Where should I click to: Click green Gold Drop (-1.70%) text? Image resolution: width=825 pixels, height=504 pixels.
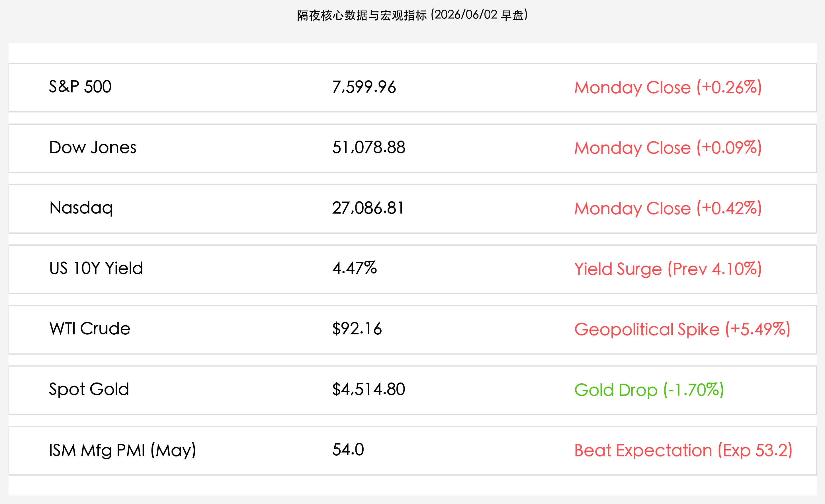click(649, 390)
